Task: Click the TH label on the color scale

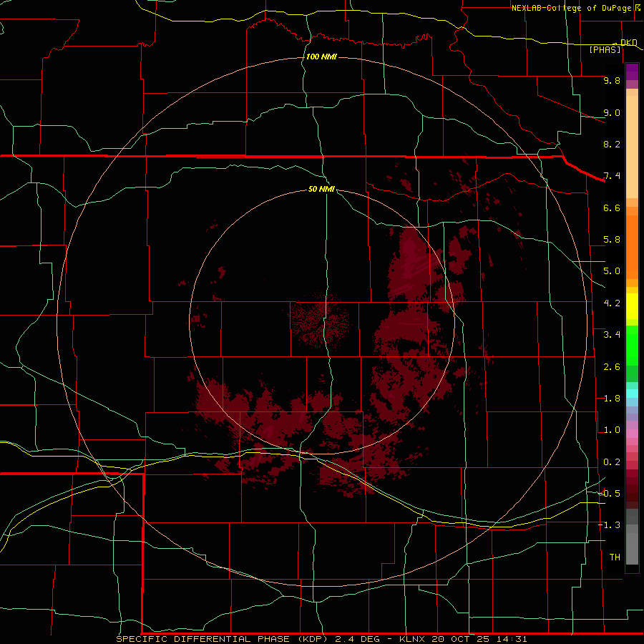Action: pos(615,557)
